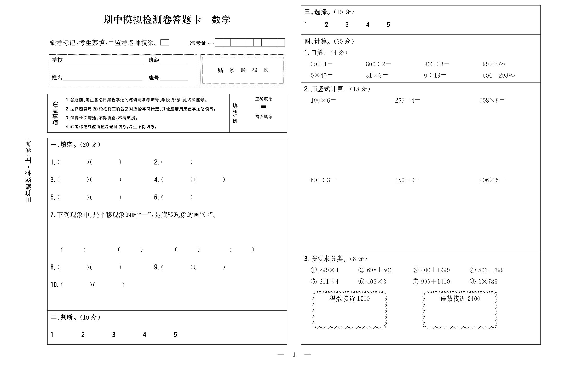Click the 604−298≈ mental math item
The width and height of the screenshot is (588, 377).
pyautogui.click(x=499, y=75)
